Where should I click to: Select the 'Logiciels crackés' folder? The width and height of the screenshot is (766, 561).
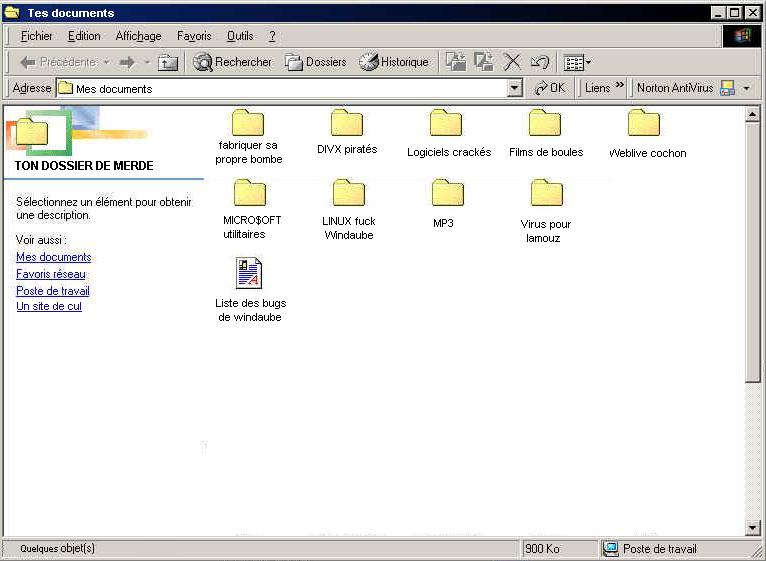coord(448,133)
